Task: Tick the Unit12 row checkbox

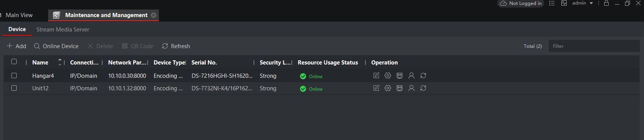Action: click(14, 88)
